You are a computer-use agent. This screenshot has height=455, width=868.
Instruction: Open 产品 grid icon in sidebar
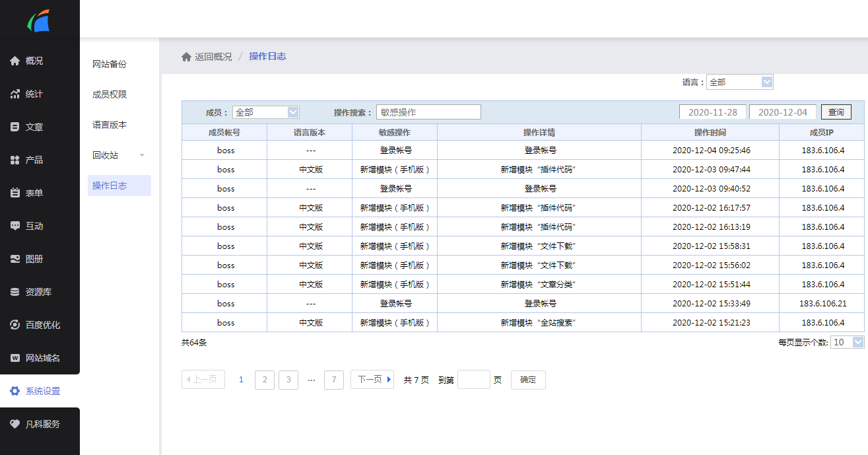point(15,160)
